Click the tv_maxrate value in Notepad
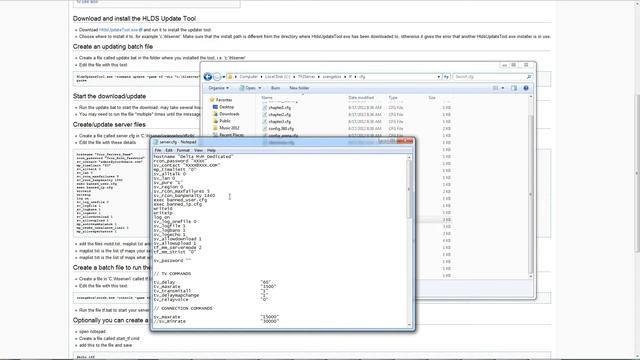This screenshot has width=640, height=360. tap(268, 287)
